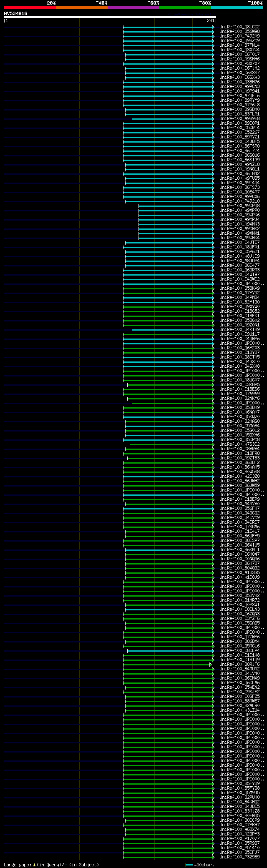267x868 pixels.
Task: Click the UniRef100_A7QET6 label
Action: [x=239, y=95]
